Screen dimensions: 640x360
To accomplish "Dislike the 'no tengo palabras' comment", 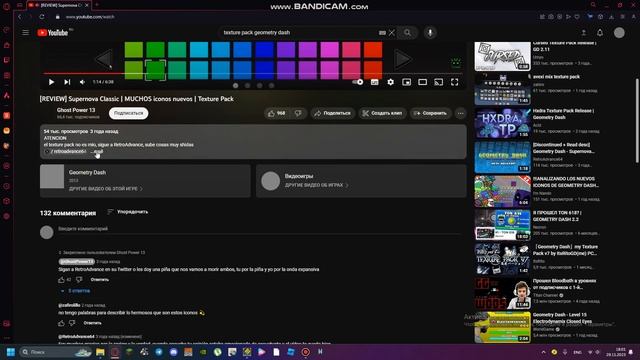I will (x=72, y=323).
